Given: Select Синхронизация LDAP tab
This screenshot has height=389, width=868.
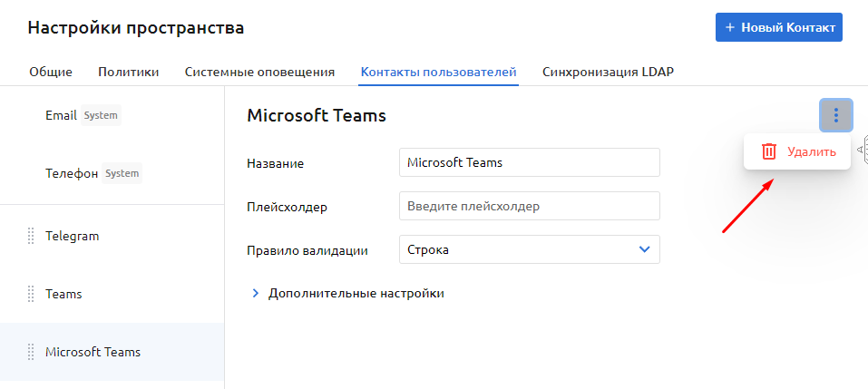Looking at the screenshot, I should coord(608,72).
